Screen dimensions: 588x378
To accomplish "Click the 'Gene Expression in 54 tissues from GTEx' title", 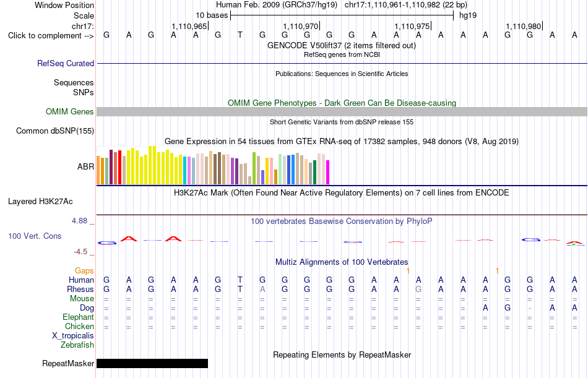I will pyautogui.click(x=342, y=142).
